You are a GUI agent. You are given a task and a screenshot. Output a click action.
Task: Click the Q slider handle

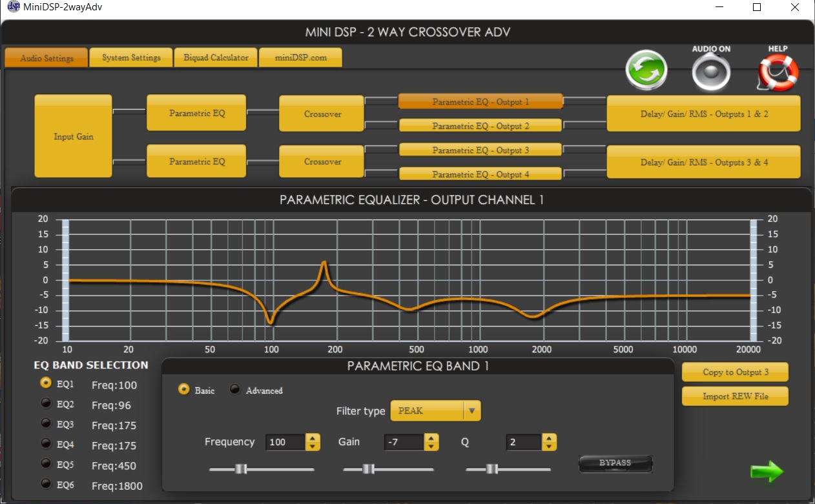491,469
